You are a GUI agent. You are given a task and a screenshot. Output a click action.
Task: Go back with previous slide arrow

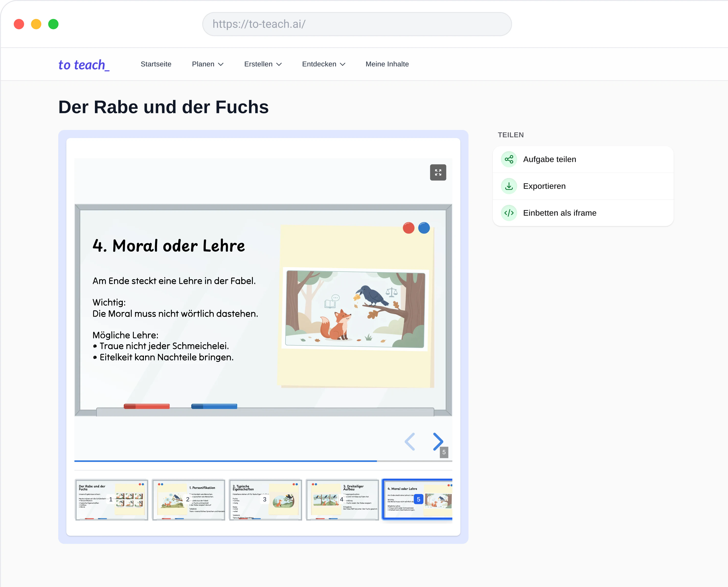pos(409,441)
